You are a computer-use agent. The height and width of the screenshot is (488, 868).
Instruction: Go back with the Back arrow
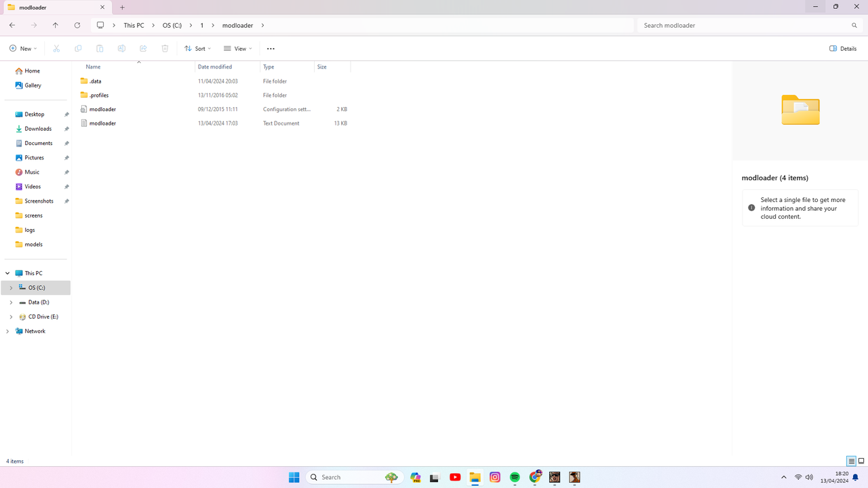coord(12,25)
